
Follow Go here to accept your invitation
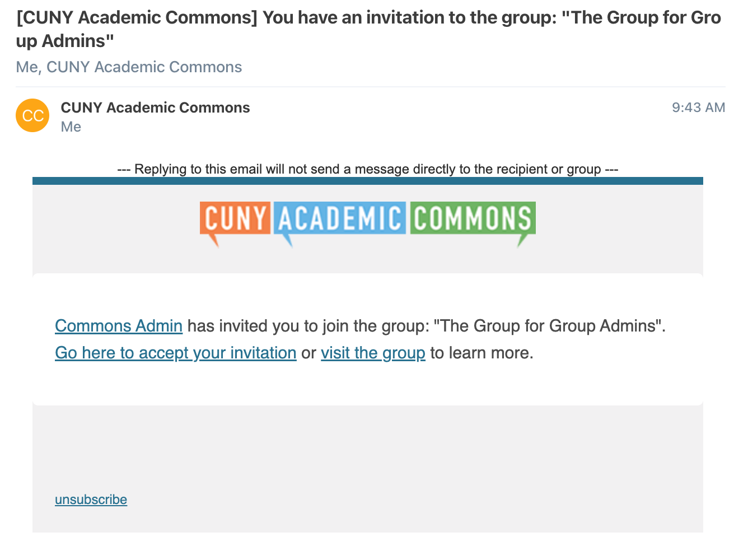tap(176, 353)
